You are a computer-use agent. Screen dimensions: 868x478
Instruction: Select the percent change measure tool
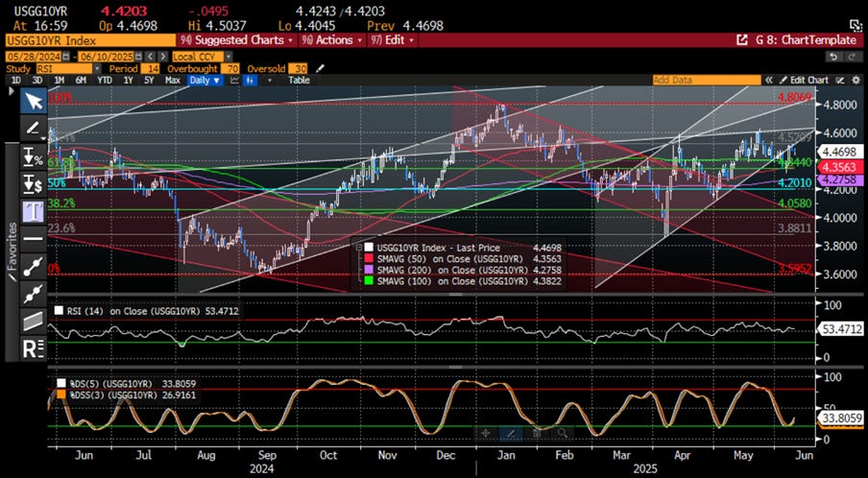click(x=35, y=157)
